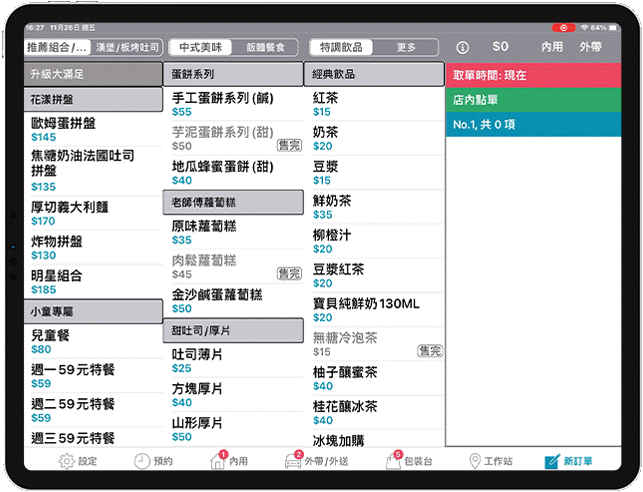The height and width of the screenshot is (492, 643).
Task: Select the 特調飲品 category tab
Action: click(x=341, y=47)
